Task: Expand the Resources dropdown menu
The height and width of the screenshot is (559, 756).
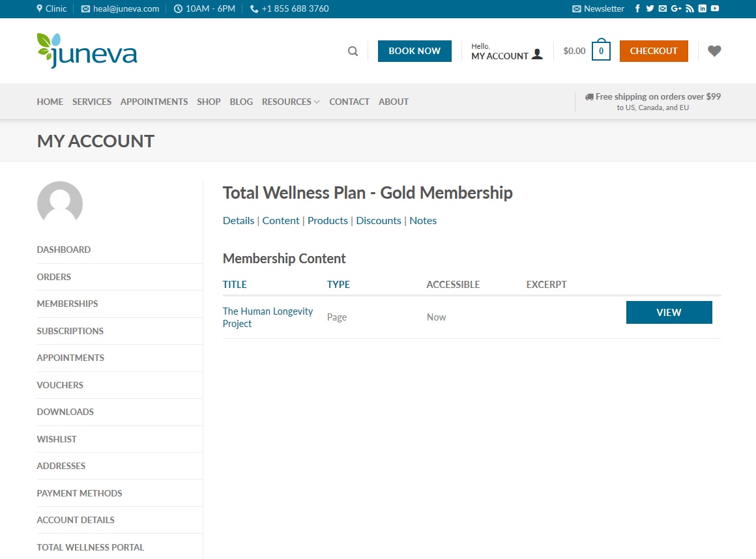Action: tap(291, 102)
